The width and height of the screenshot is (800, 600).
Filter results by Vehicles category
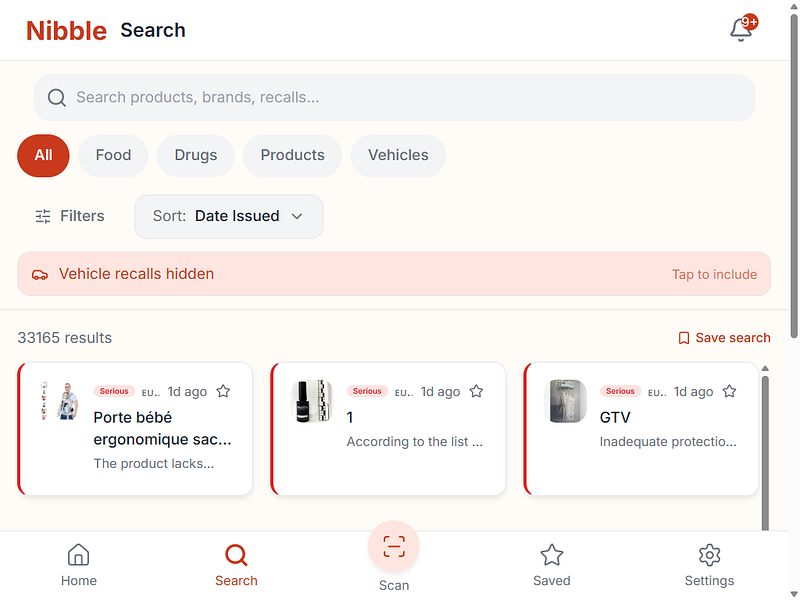(398, 155)
